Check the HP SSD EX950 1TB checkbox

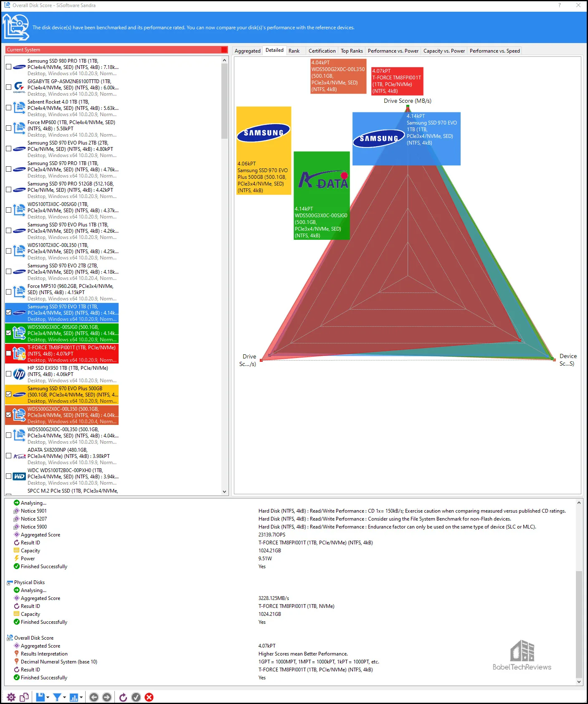pos(8,374)
